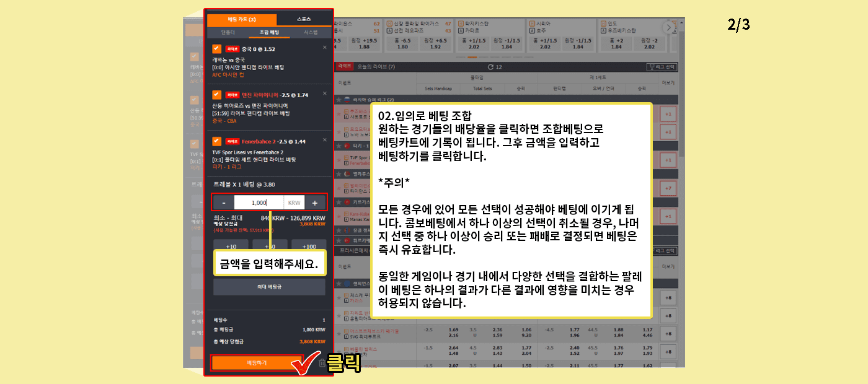Uncheck the 톈진 파이어니어 bet checkbox
Viewport: 868px width, 384px height.
coord(216,94)
